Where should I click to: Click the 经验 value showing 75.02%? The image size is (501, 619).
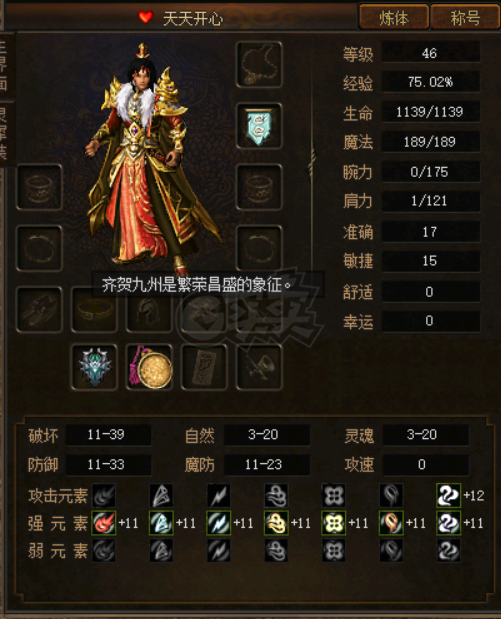point(431,82)
